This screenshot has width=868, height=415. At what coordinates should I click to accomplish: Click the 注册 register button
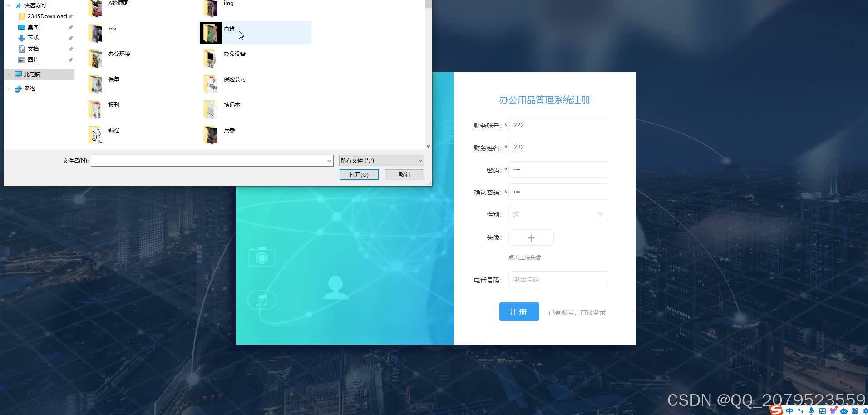click(x=519, y=311)
